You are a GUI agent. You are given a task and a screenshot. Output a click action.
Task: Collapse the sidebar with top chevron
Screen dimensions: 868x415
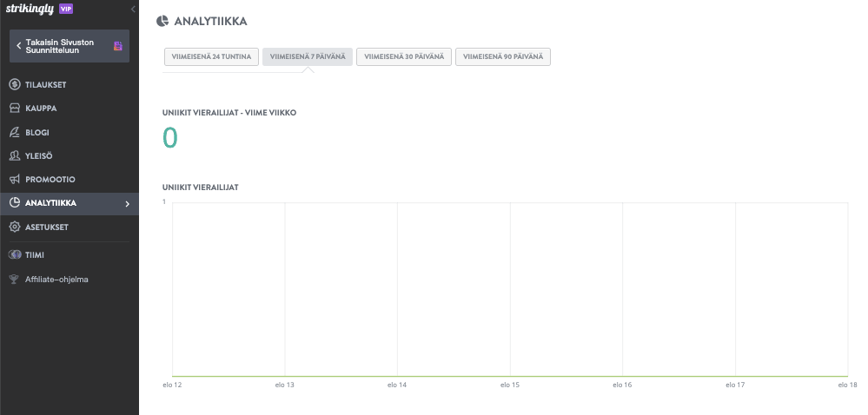(x=133, y=9)
